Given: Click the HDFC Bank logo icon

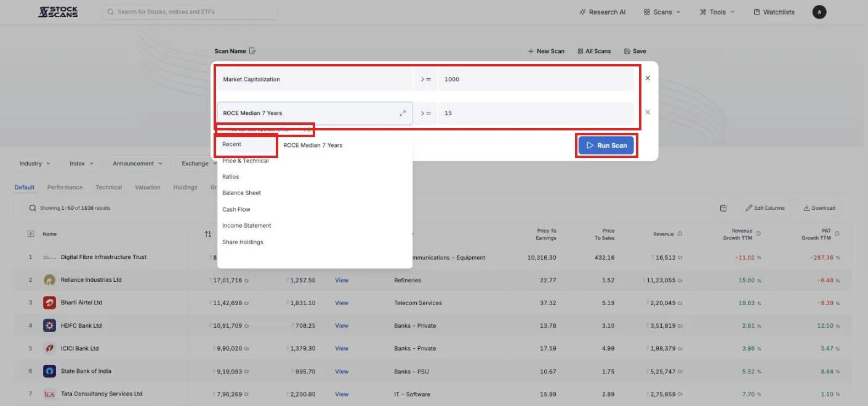Looking at the screenshot, I should tap(49, 325).
